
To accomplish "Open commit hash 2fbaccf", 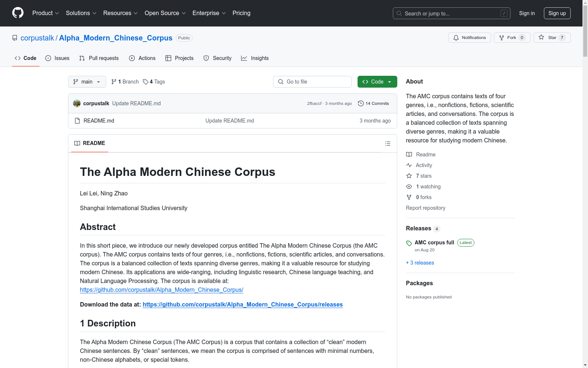I will pos(314,103).
